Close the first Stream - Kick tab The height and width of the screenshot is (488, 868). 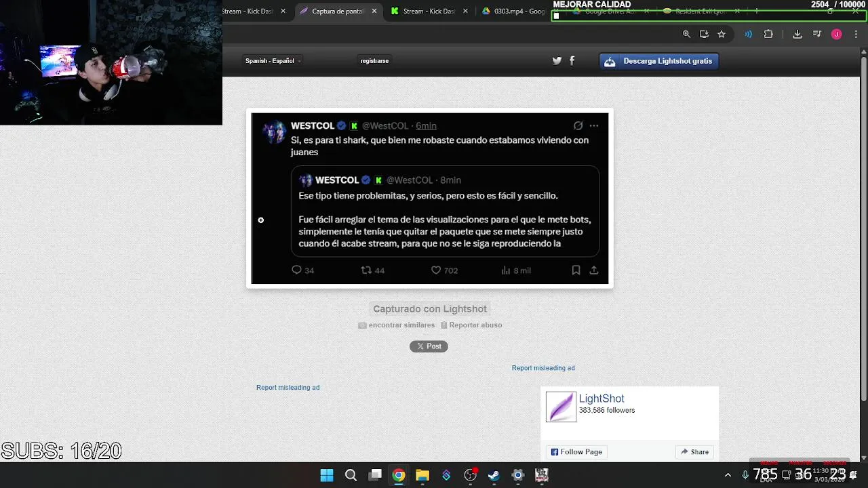pos(283,12)
